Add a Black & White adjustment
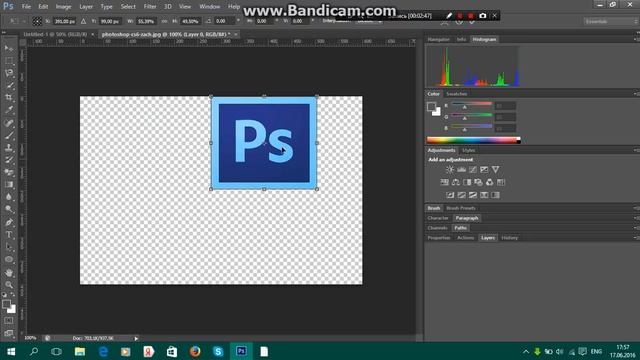 (x=467, y=182)
